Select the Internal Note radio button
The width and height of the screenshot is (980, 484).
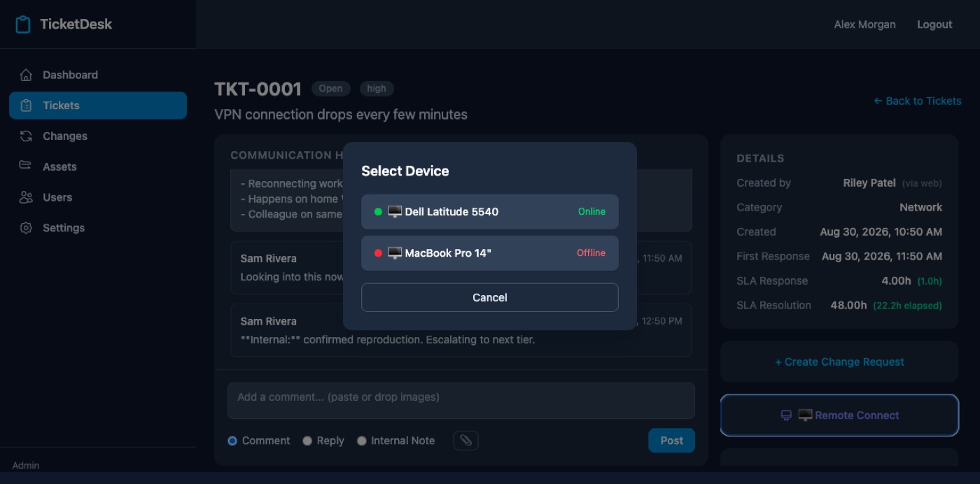(x=361, y=441)
